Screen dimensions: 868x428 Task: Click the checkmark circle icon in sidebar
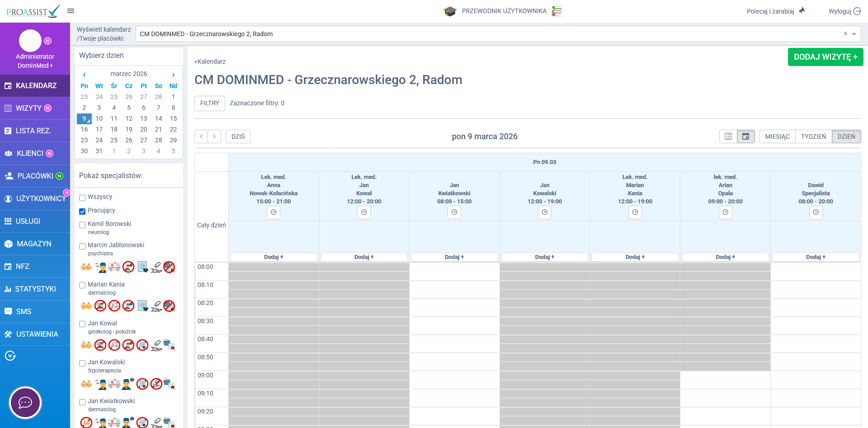coord(10,356)
